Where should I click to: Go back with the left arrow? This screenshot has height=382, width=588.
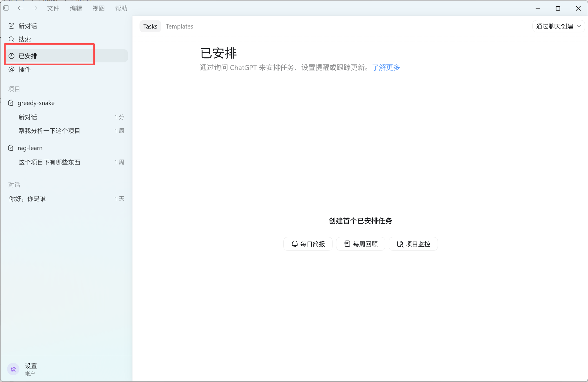point(20,8)
